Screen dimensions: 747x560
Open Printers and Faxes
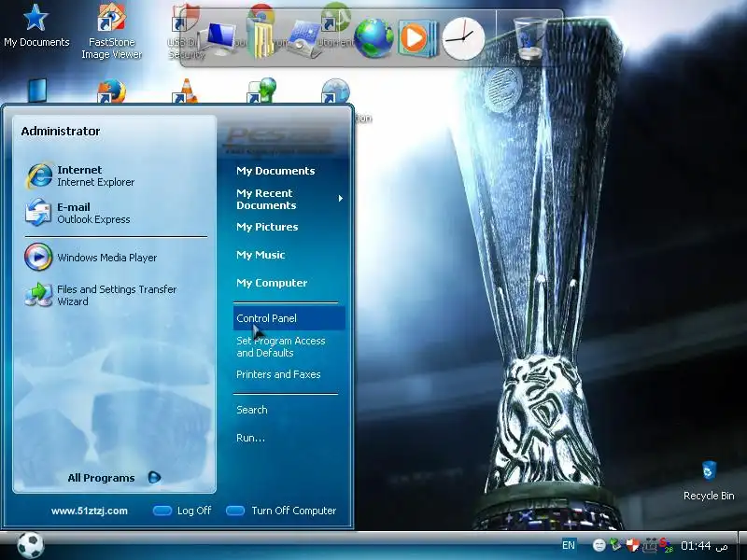(x=278, y=374)
